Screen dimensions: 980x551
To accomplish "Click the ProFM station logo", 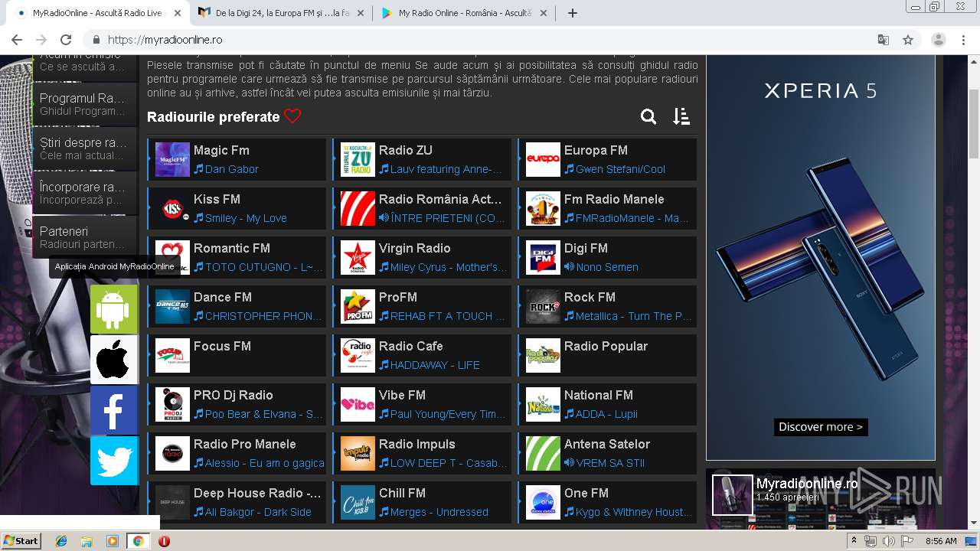I will click(x=358, y=306).
